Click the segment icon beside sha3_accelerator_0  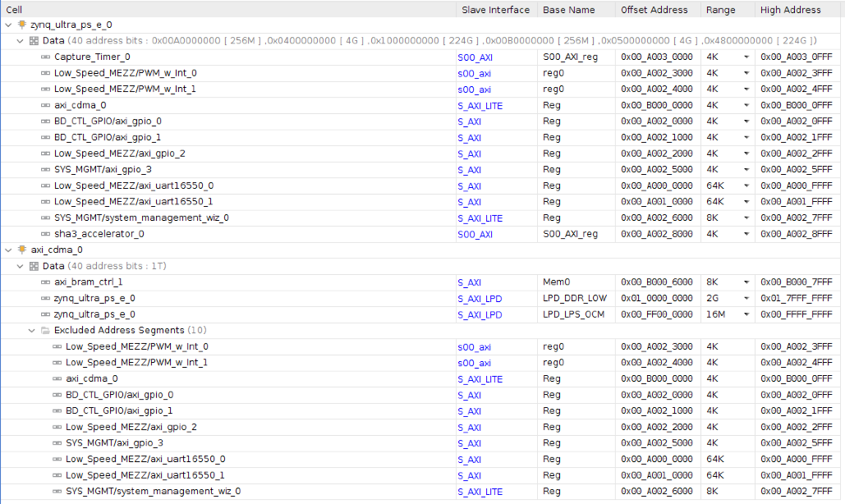point(46,234)
